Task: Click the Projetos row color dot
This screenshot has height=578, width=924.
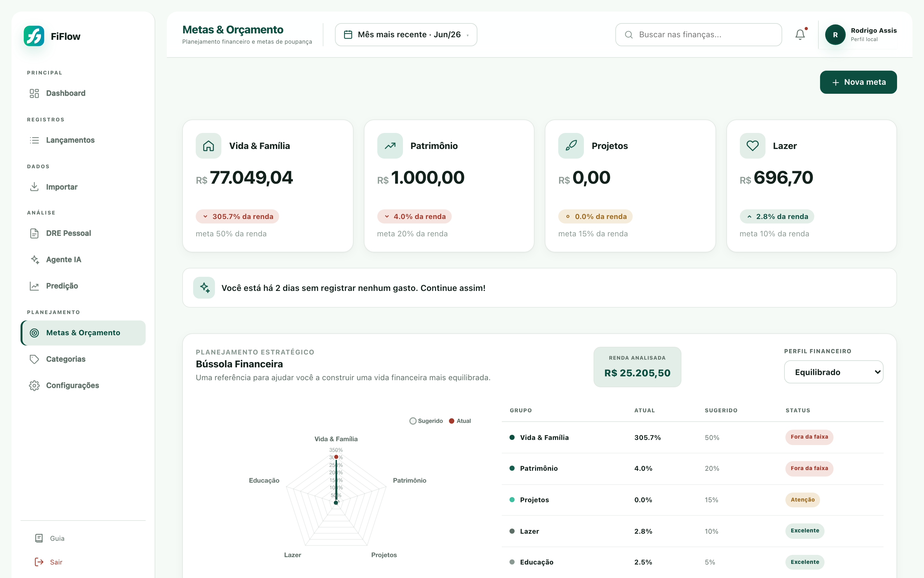Action: click(512, 500)
